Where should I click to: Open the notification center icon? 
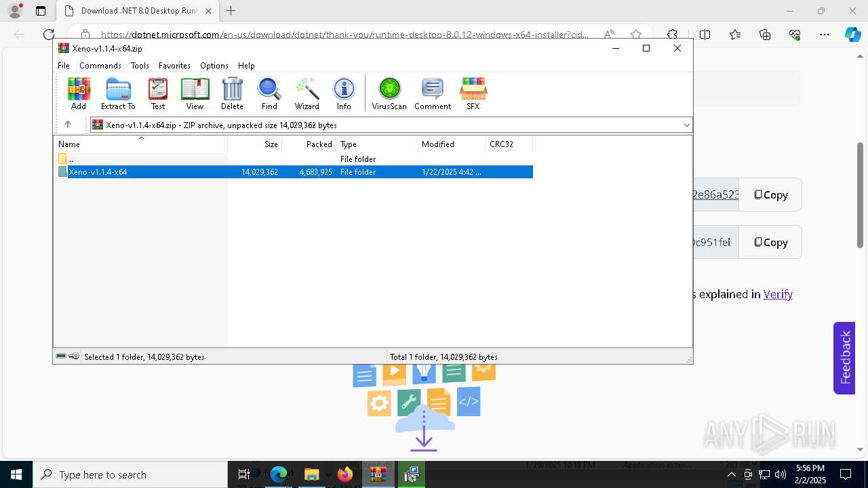pyautogui.click(x=846, y=474)
